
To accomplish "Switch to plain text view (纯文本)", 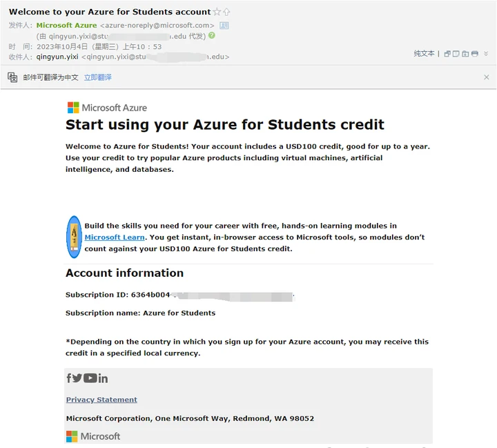I will point(424,54).
